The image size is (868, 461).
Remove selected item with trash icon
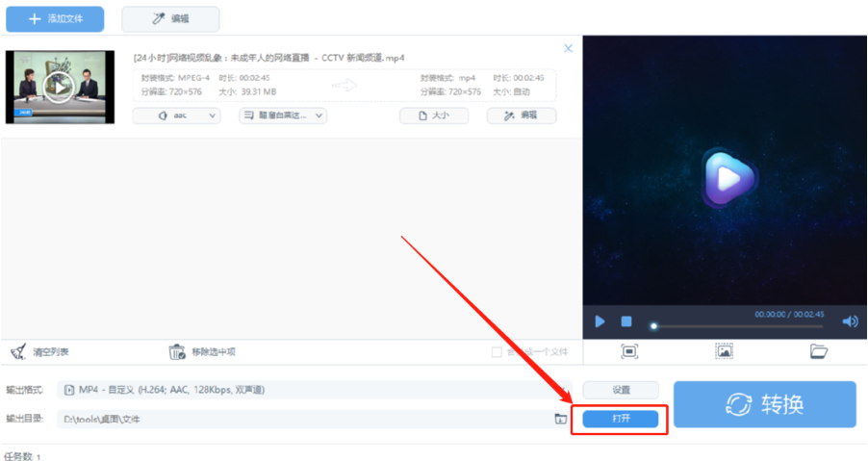(x=177, y=351)
